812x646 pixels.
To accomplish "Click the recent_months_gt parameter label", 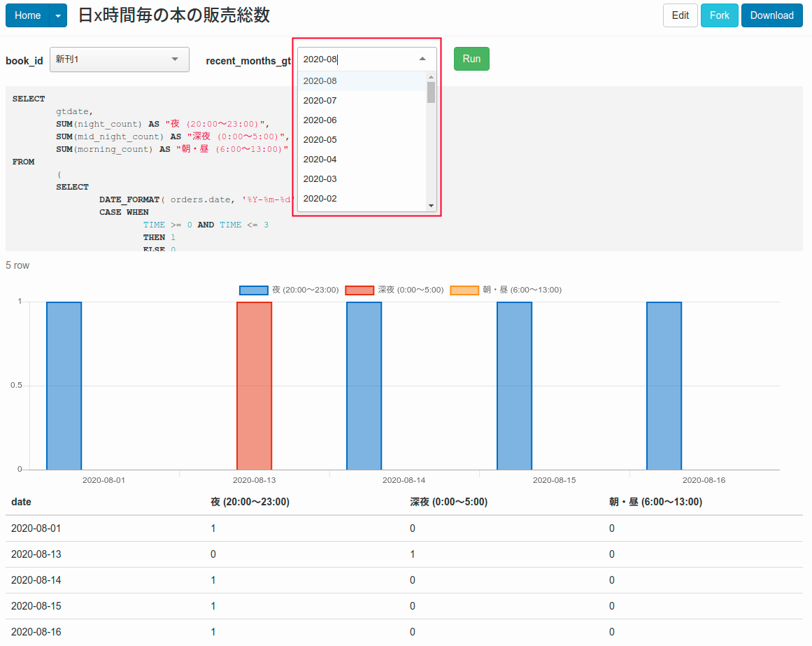I will 248,61.
